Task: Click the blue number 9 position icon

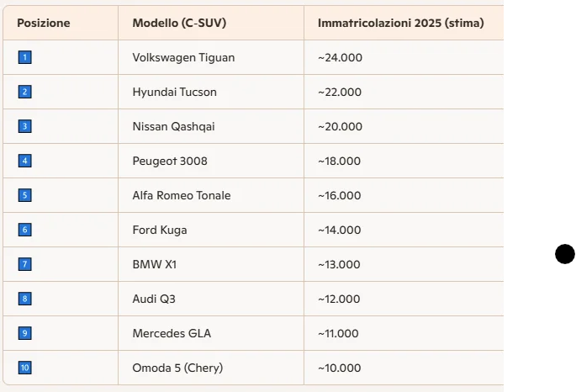Action: point(24,333)
